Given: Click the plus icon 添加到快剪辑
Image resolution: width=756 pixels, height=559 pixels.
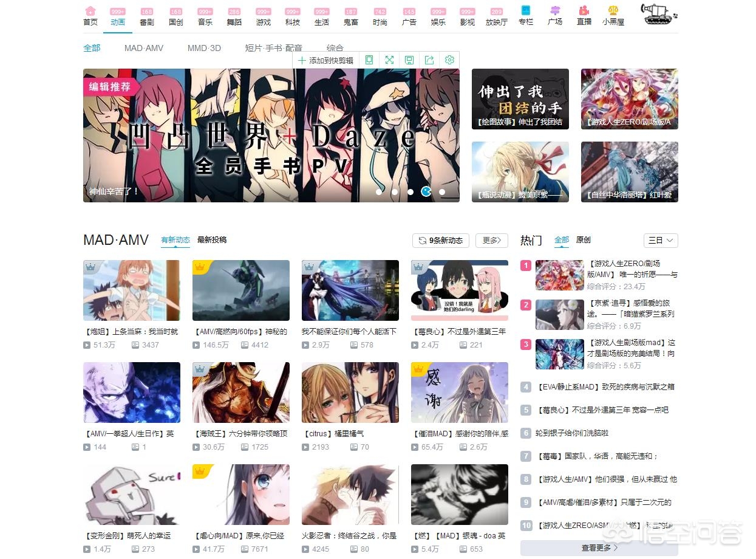Looking at the screenshot, I should (x=302, y=60).
